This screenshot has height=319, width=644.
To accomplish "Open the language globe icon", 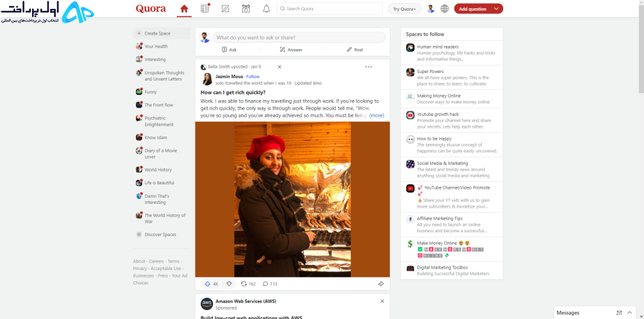I will click(445, 9).
